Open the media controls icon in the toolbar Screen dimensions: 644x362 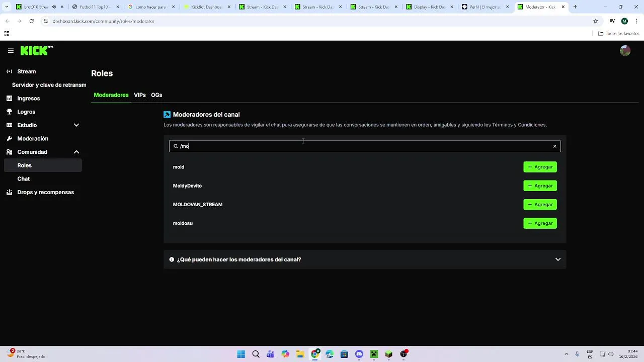pyautogui.click(x=612, y=21)
